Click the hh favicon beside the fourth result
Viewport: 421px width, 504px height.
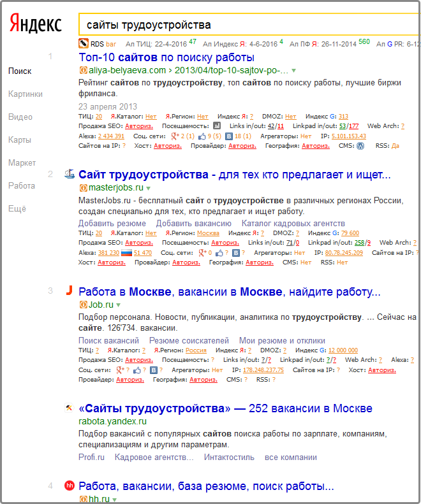click(70, 486)
